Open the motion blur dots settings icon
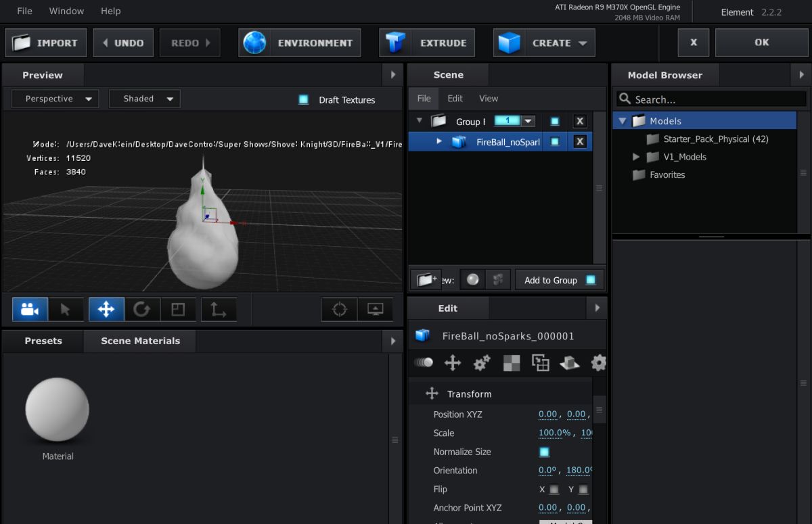This screenshot has width=812, height=524. point(424,363)
